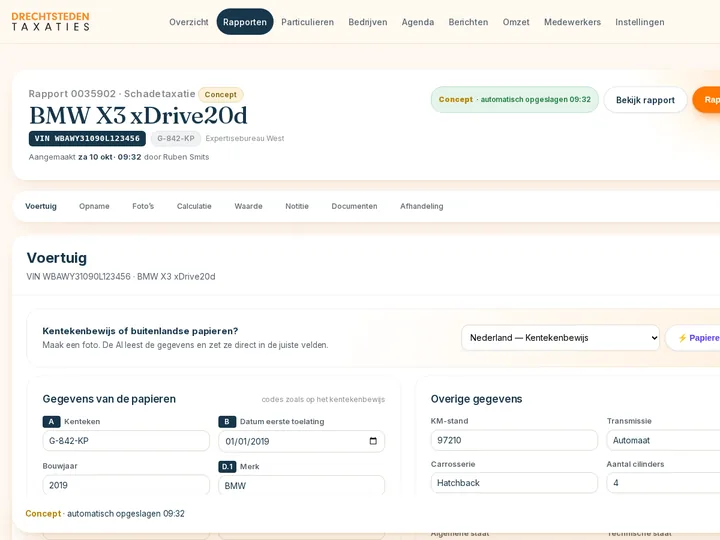Click the Kenteken input field
720x540 pixels.
[x=126, y=441]
